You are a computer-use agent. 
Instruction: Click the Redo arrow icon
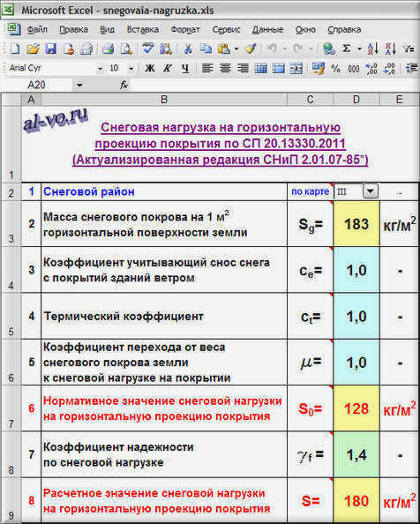coord(298,49)
